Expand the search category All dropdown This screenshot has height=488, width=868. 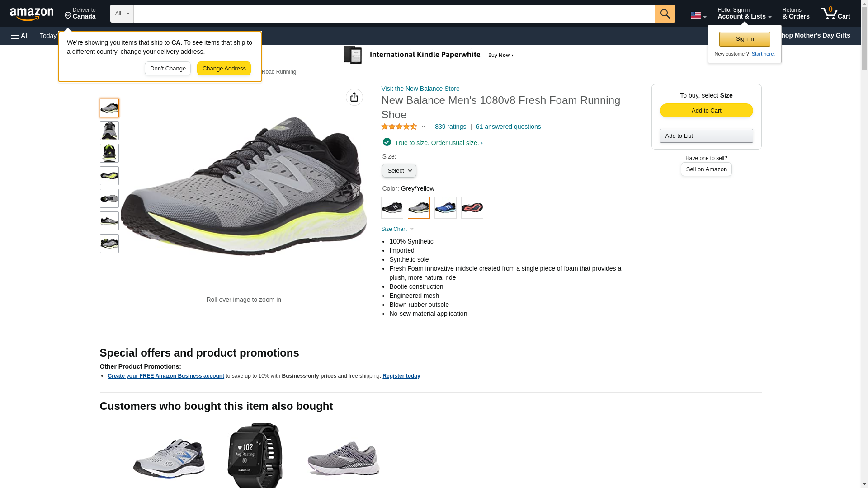pyautogui.click(x=122, y=14)
